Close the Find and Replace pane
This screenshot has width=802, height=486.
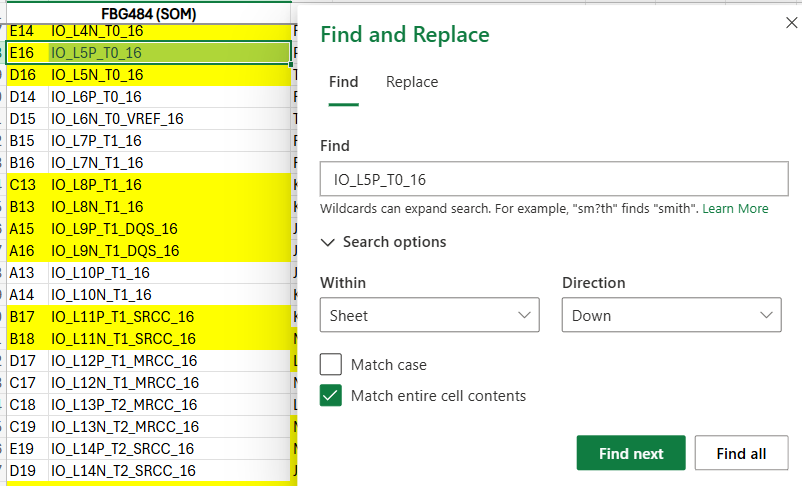[791, 23]
